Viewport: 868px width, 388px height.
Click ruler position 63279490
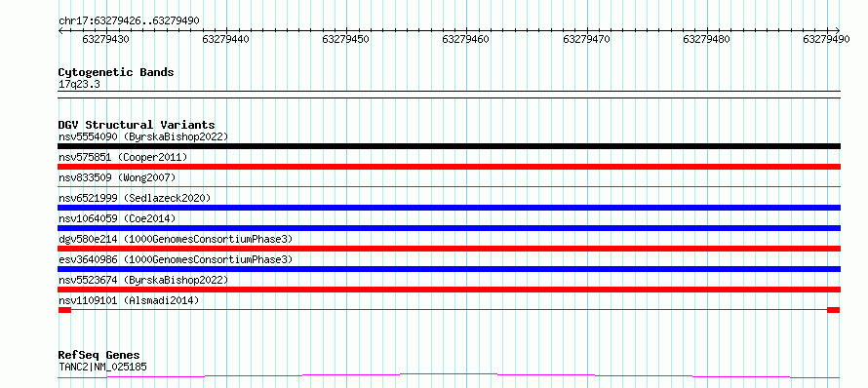pos(826,39)
